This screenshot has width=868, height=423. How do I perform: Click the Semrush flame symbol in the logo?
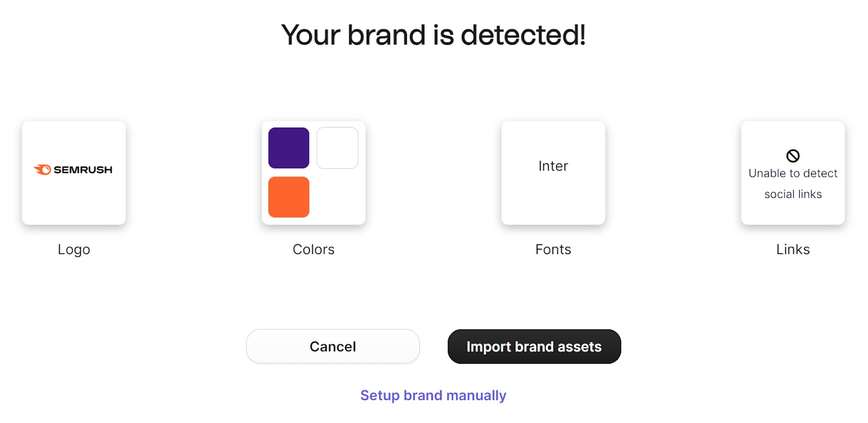pyautogui.click(x=42, y=169)
